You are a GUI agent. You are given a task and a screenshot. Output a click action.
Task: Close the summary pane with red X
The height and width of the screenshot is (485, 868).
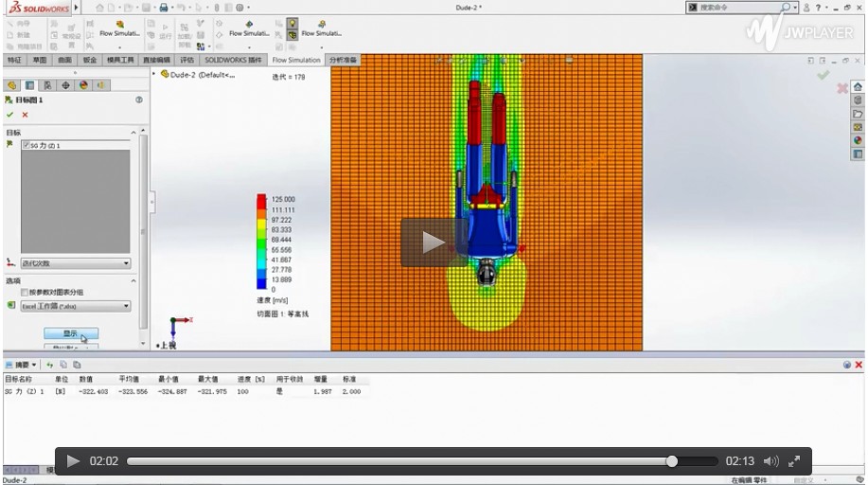click(x=859, y=365)
